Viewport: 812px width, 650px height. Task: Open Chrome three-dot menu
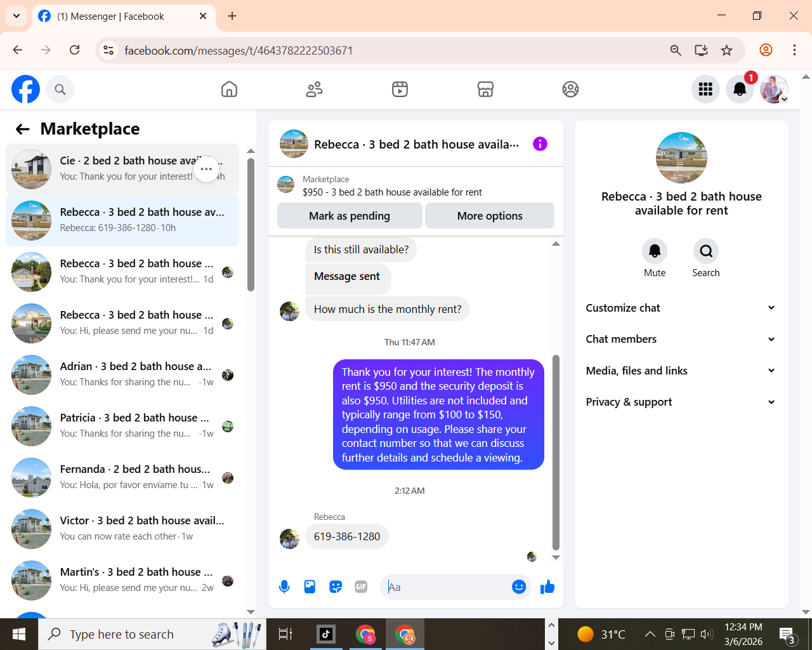click(794, 50)
